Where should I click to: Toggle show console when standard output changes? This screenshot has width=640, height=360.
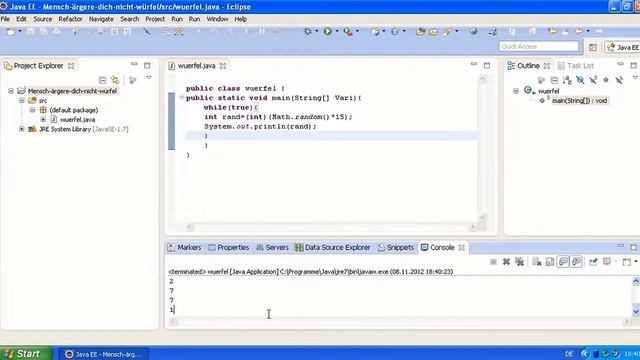[563, 262]
